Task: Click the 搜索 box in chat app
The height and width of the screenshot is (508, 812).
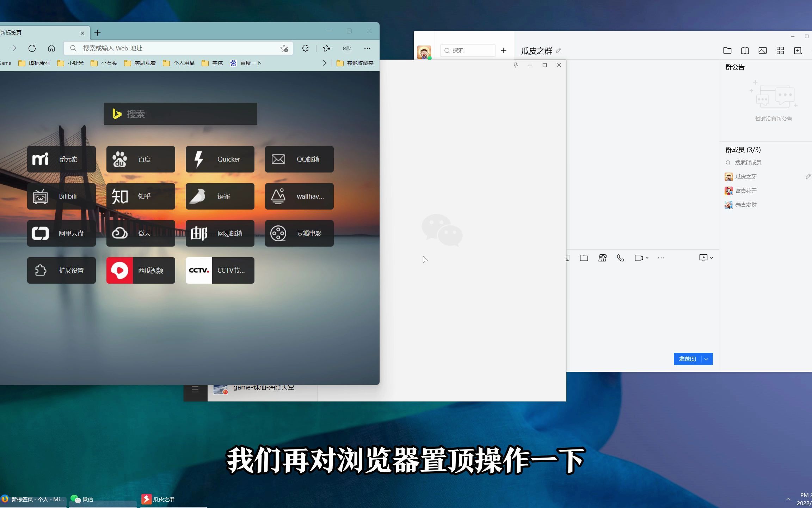Action: 468,50
